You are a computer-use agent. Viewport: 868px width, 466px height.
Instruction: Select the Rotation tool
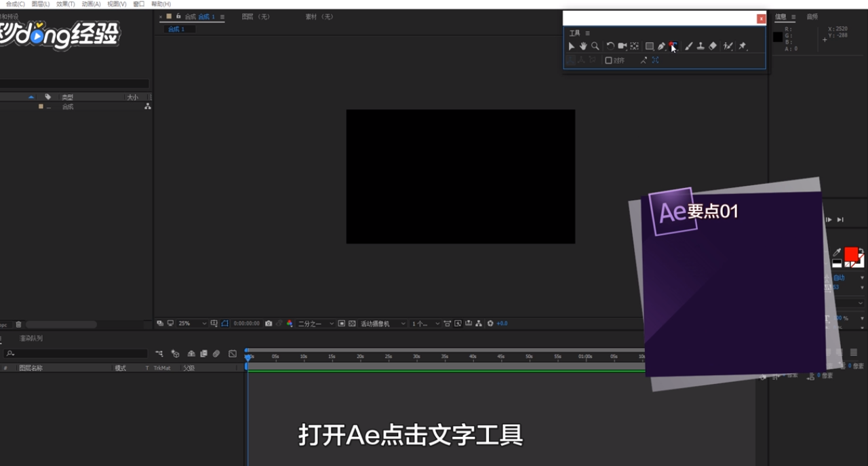click(610, 46)
